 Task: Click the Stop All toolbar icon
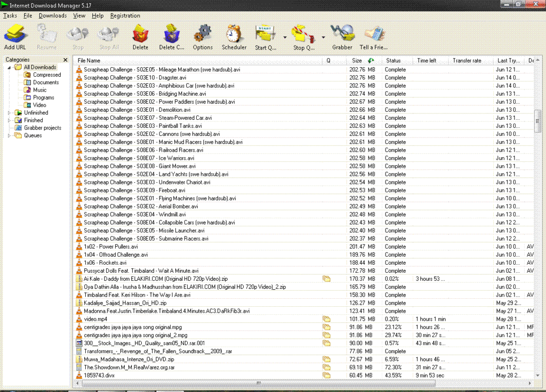tap(109, 37)
